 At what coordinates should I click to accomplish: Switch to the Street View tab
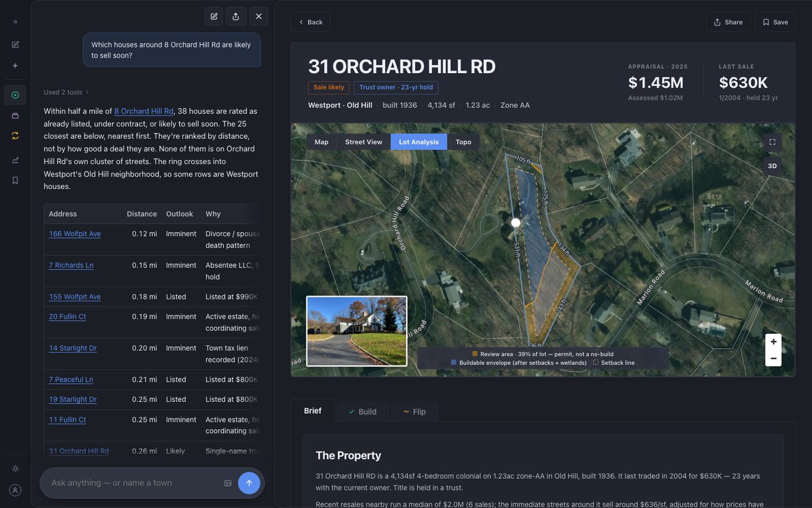point(364,142)
